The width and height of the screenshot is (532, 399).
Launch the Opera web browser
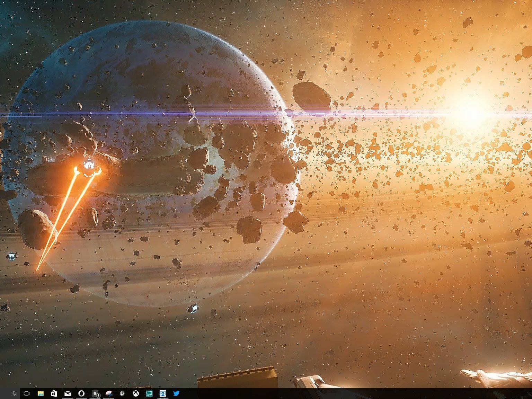click(81, 393)
